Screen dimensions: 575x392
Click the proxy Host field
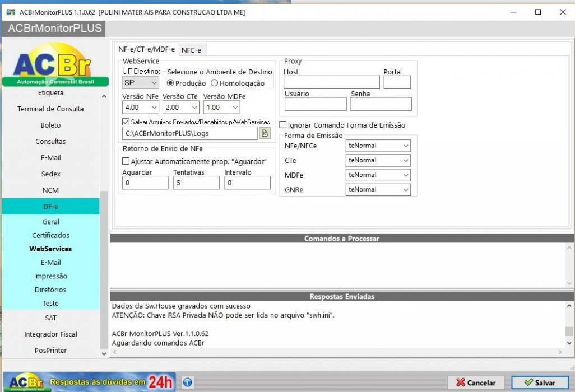332,82
